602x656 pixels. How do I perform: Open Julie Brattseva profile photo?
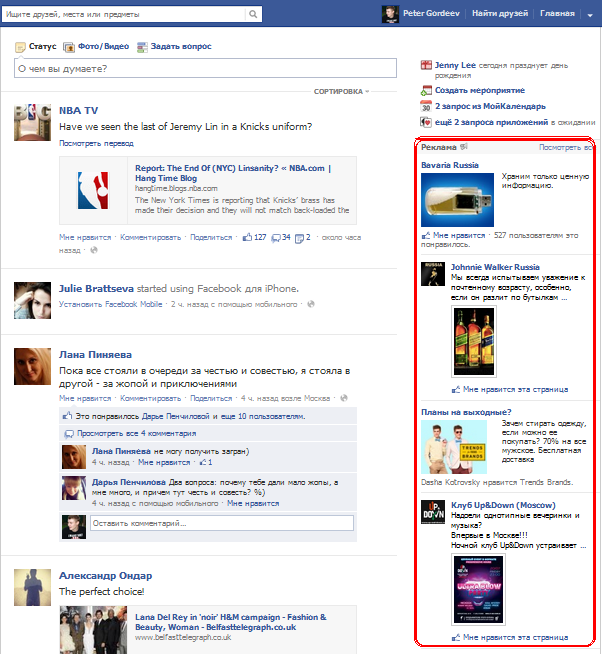point(33,300)
